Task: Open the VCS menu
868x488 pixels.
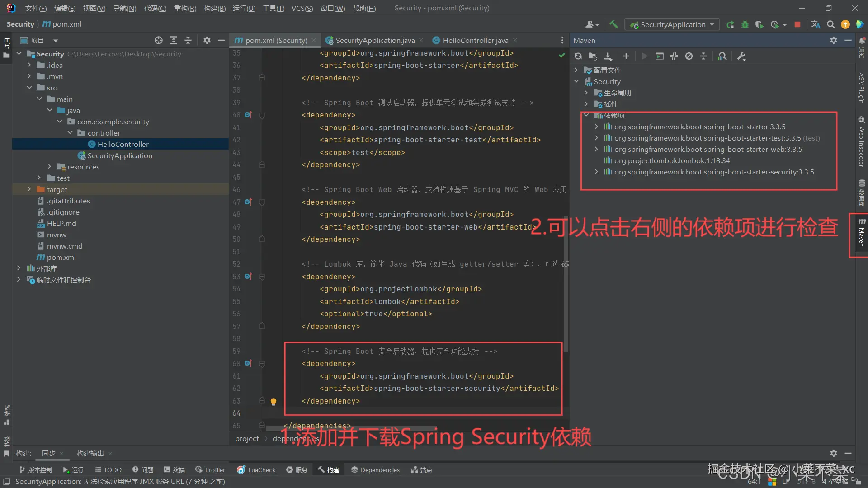Action: (302, 8)
